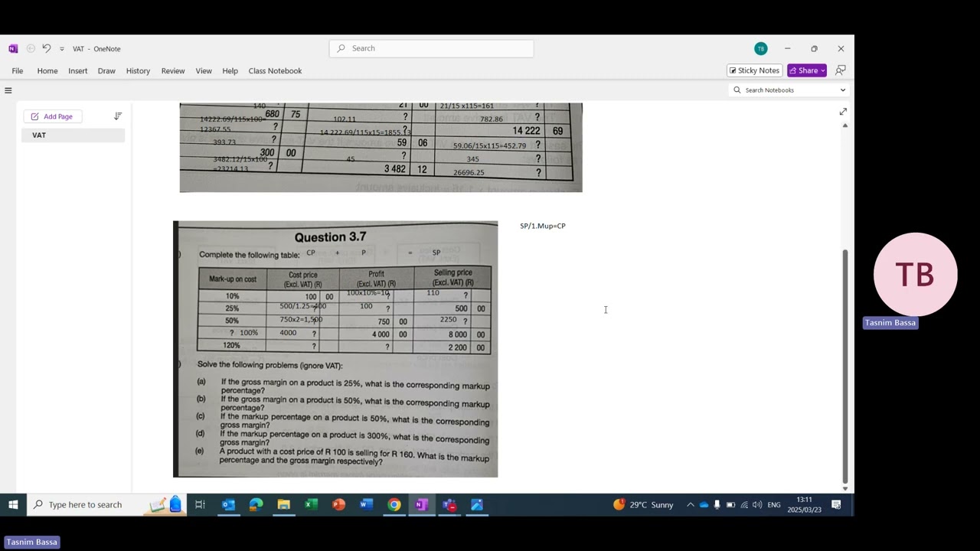The width and height of the screenshot is (980, 551).
Task: Launch Microsoft Edge from taskbar
Action: [256, 504]
